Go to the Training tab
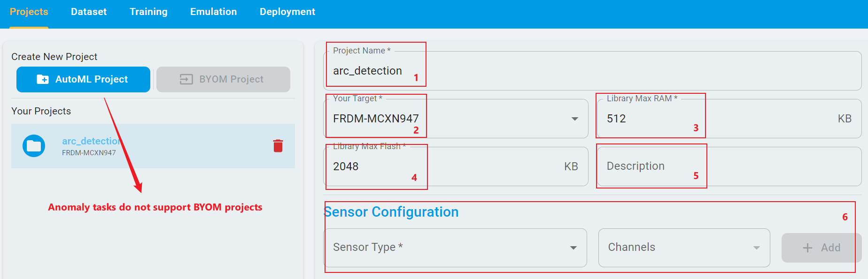868x279 pixels. pos(148,12)
